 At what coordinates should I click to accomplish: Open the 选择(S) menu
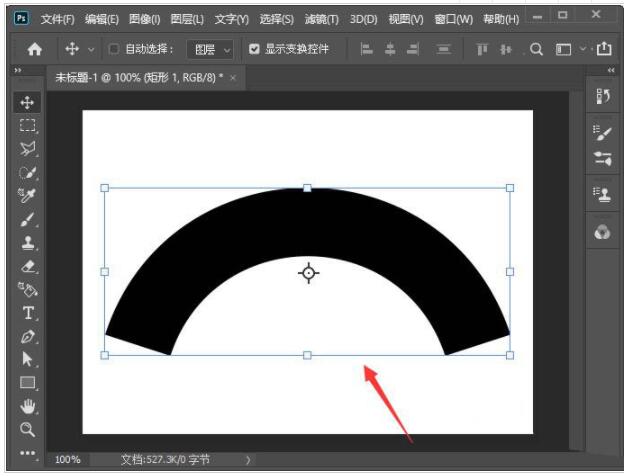point(277,19)
